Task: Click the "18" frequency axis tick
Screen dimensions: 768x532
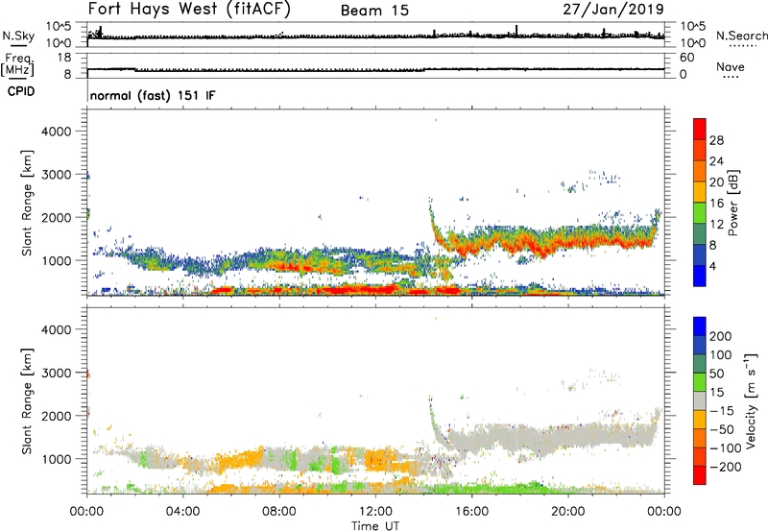Action: tap(63, 58)
